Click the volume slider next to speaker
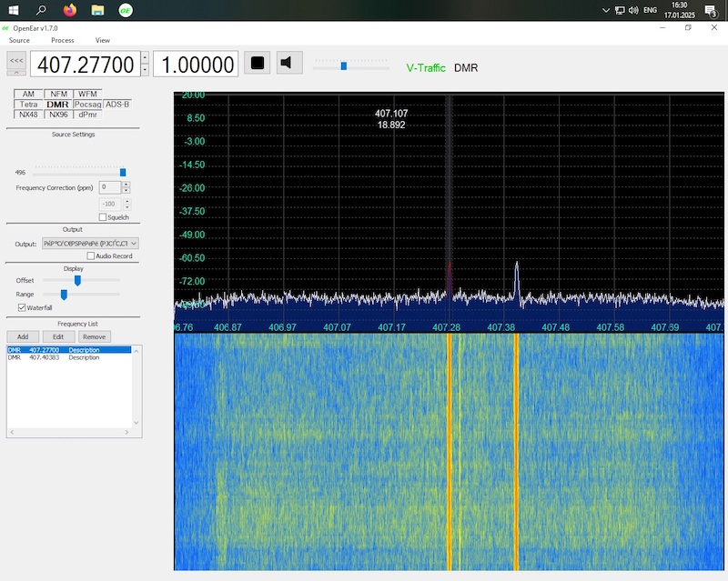 coord(343,65)
